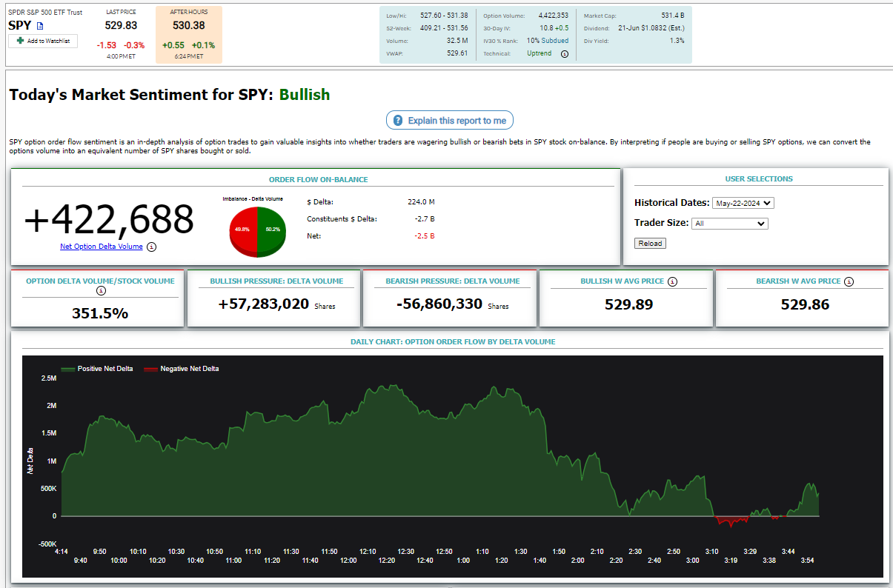Click the 351.5% delta volume ratio
This screenshot has height=588, width=893.
pyautogui.click(x=100, y=313)
